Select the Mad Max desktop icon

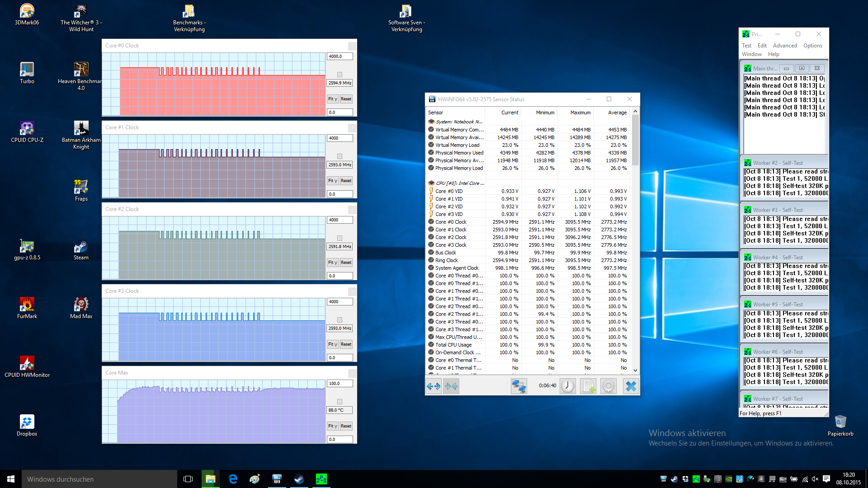click(x=81, y=308)
